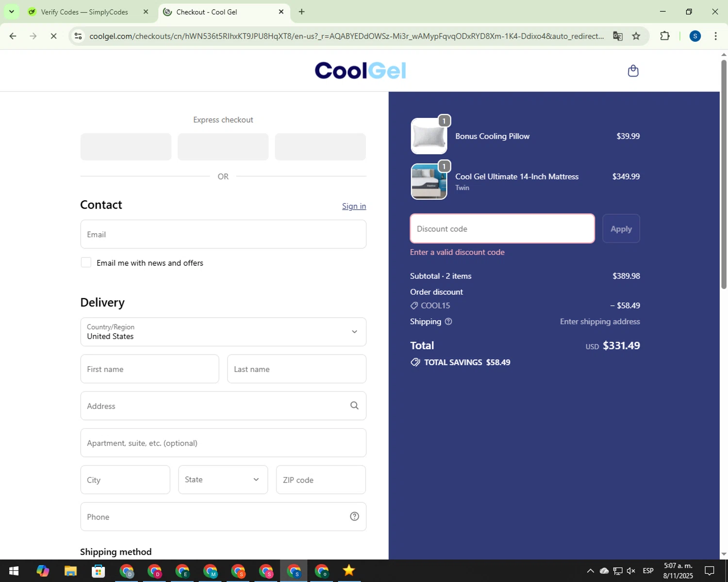728x582 pixels.
Task: Click the Address input field
Action: (223, 406)
